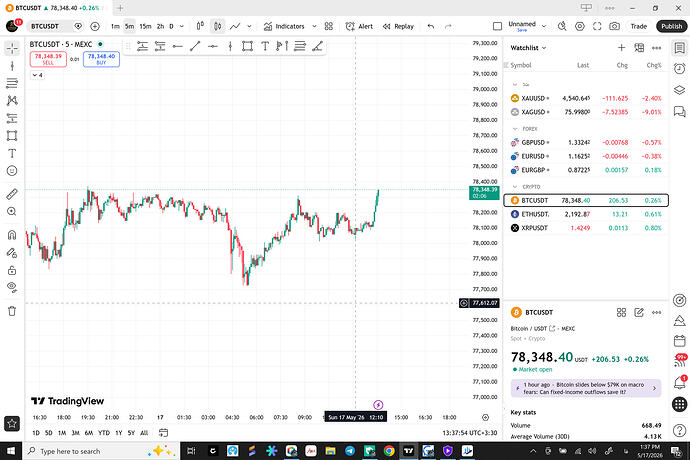Select XAUUSD in the watchlist

586,98
